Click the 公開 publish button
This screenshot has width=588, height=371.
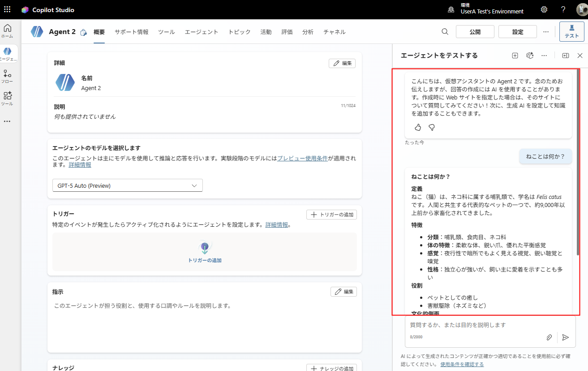tap(475, 32)
